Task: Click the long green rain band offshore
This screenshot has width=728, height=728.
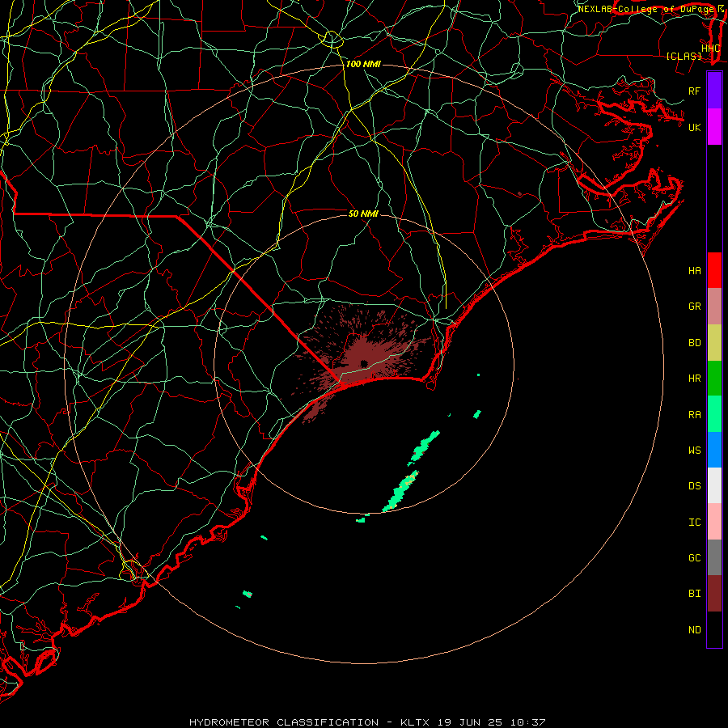Action: click(400, 491)
